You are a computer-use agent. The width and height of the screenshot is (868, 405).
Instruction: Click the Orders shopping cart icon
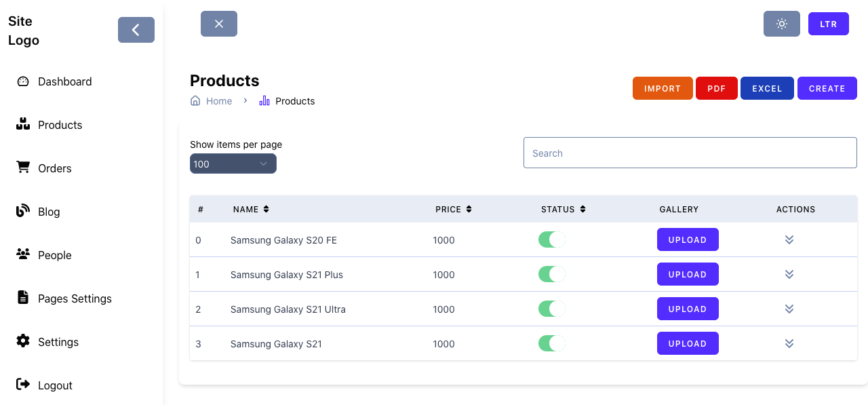23,168
